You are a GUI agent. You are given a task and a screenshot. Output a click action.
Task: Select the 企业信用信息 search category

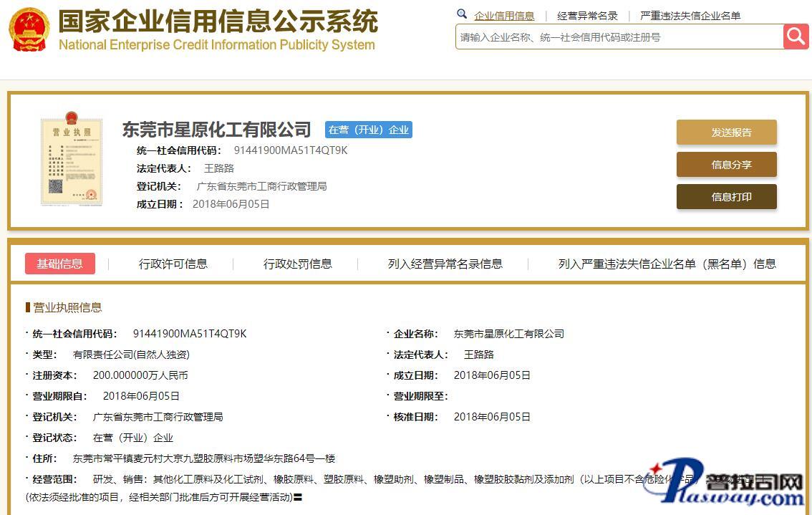pyautogui.click(x=504, y=16)
